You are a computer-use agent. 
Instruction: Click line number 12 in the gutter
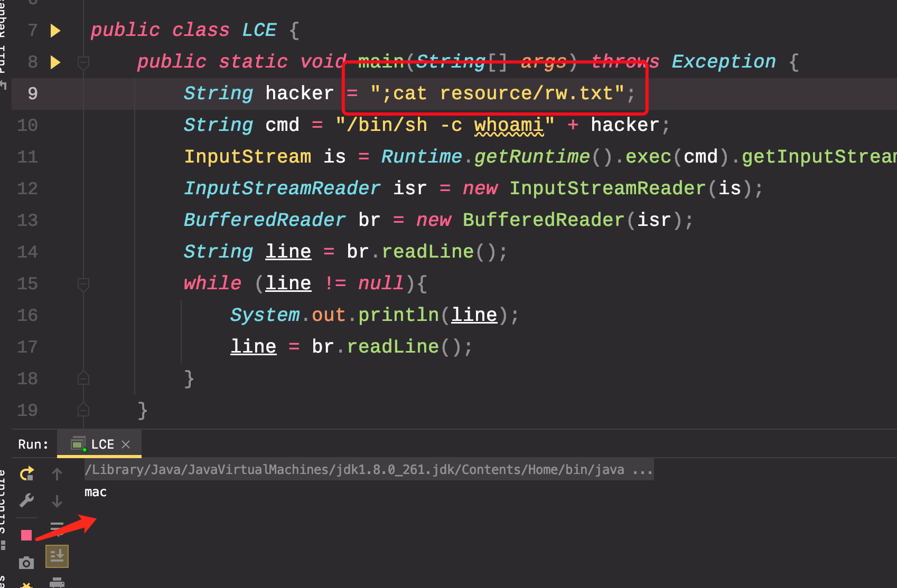(27, 189)
